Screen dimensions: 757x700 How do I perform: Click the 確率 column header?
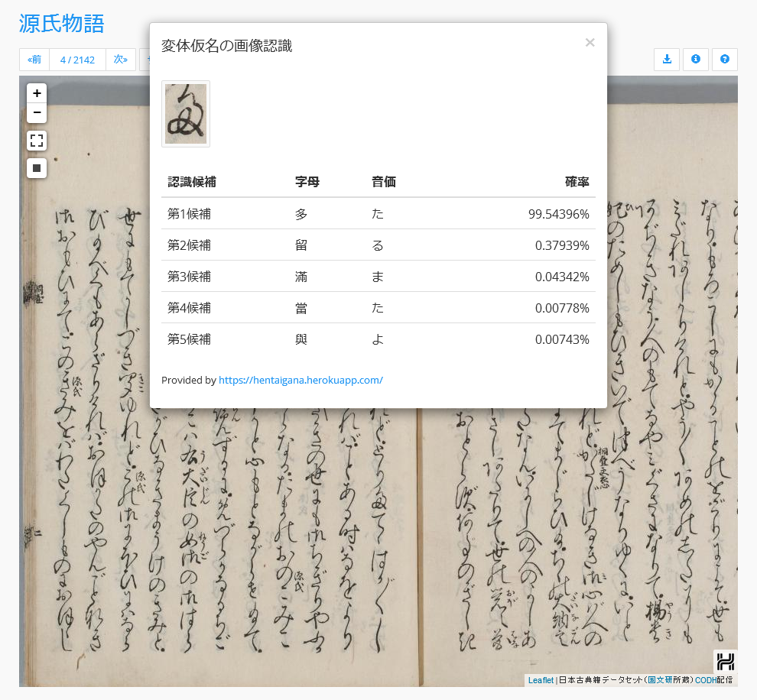coord(577,182)
